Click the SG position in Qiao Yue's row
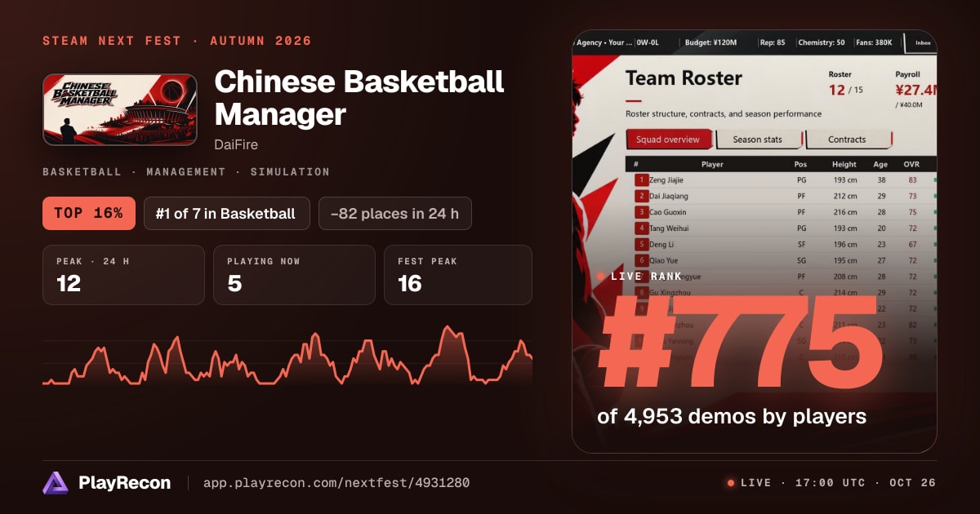Viewport: 980px width, 514px height. click(800, 260)
